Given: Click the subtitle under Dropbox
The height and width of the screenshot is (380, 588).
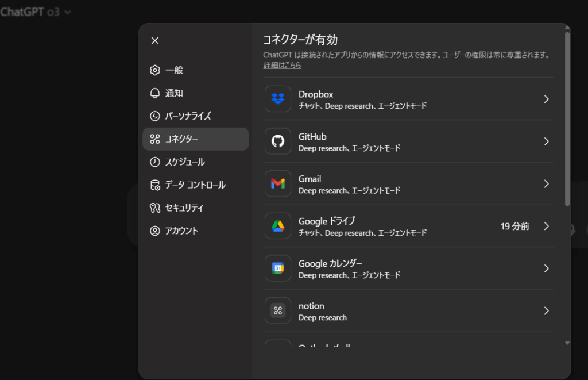Looking at the screenshot, I should tap(363, 106).
